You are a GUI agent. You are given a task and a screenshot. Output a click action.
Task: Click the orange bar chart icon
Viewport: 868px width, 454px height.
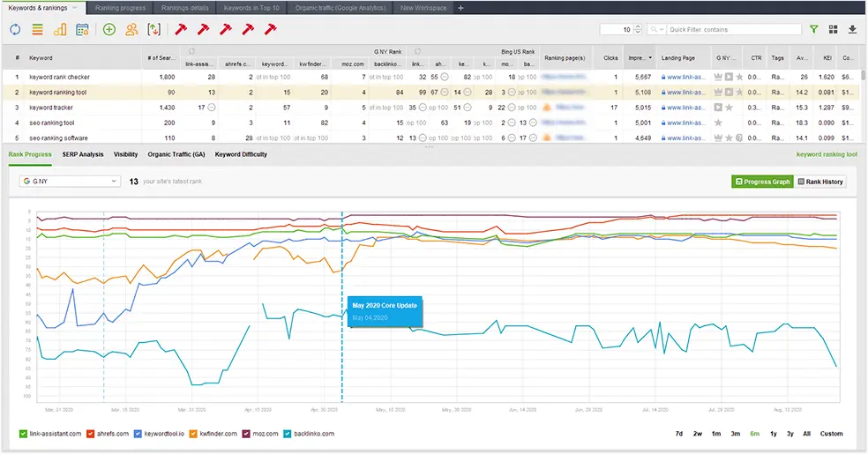pos(60,29)
